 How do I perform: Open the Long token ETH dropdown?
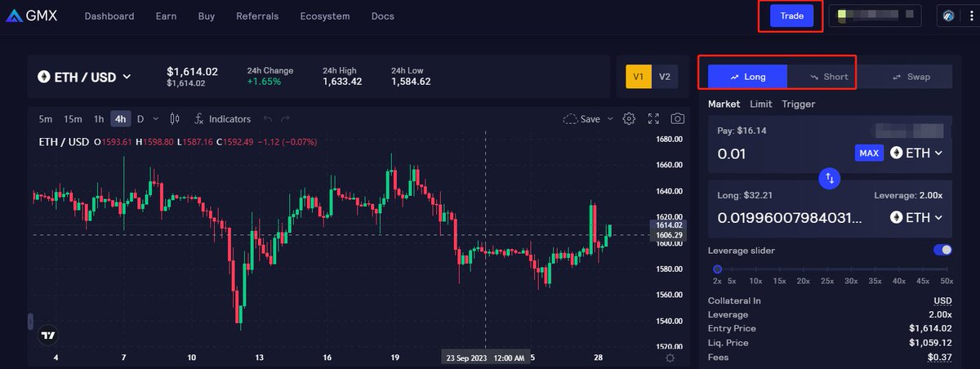[x=916, y=218]
